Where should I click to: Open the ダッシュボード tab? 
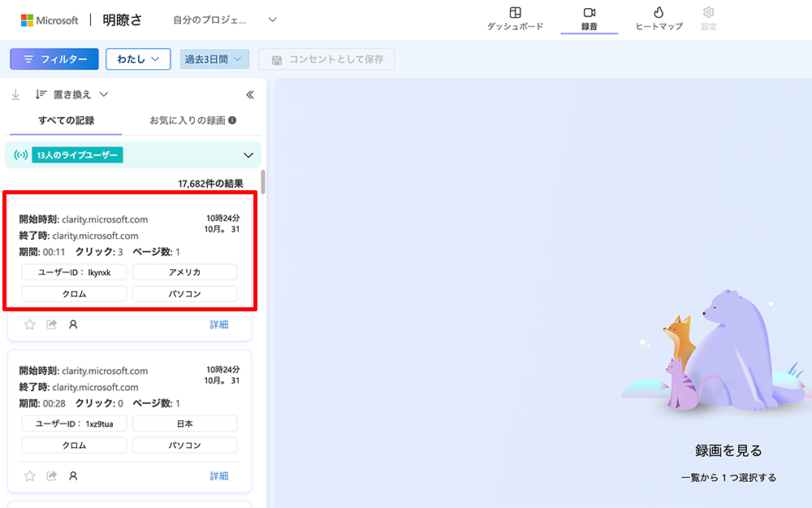515,18
